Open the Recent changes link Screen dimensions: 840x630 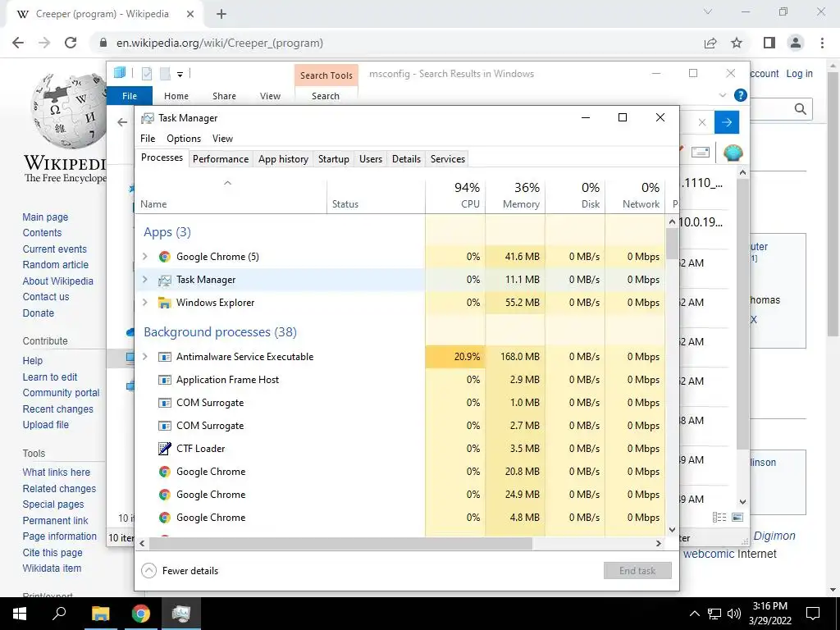[x=58, y=409]
